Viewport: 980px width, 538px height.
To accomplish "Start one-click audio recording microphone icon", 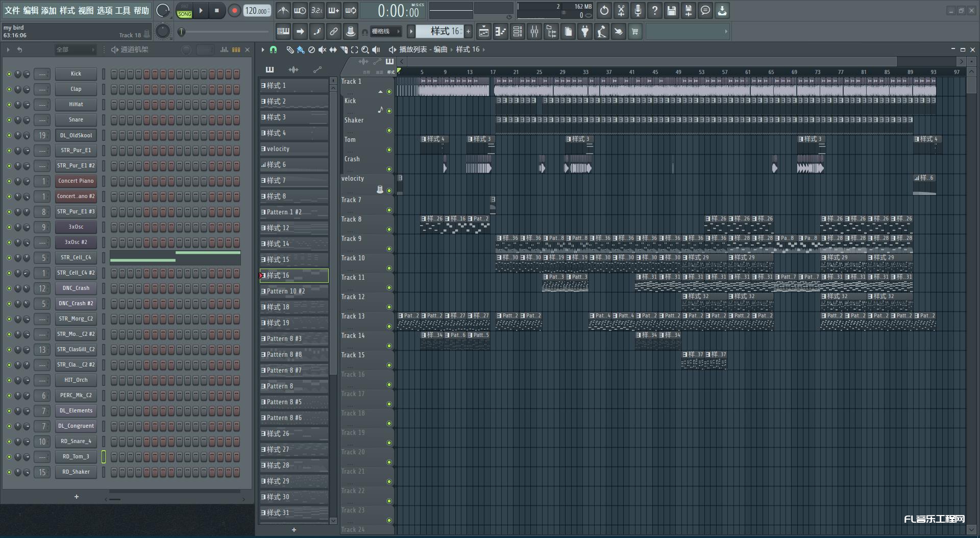I will coord(638,10).
